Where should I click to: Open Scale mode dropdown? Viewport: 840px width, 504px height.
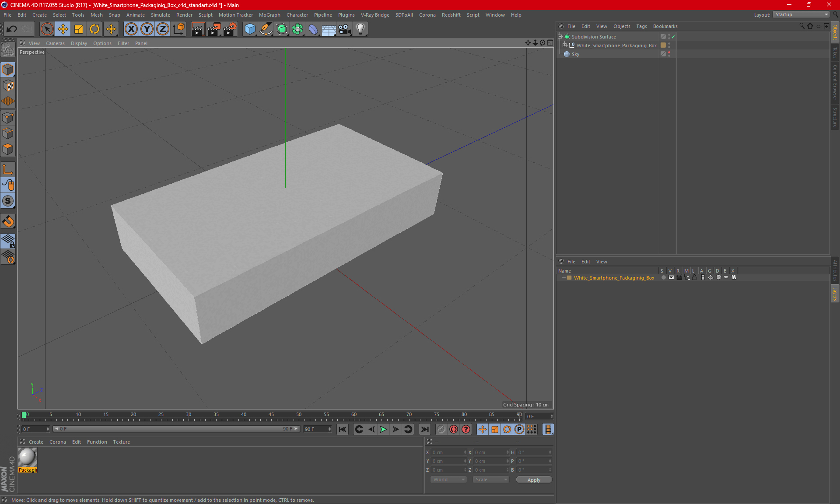coord(491,479)
